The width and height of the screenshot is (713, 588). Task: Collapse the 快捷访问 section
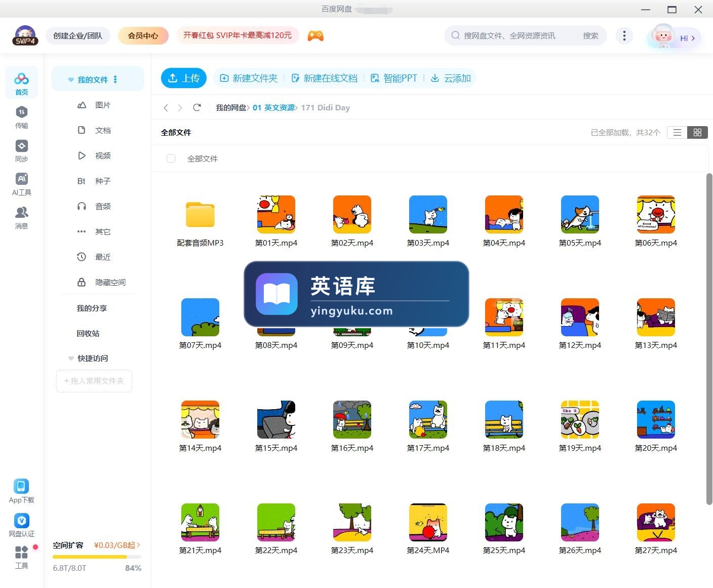coord(71,358)
